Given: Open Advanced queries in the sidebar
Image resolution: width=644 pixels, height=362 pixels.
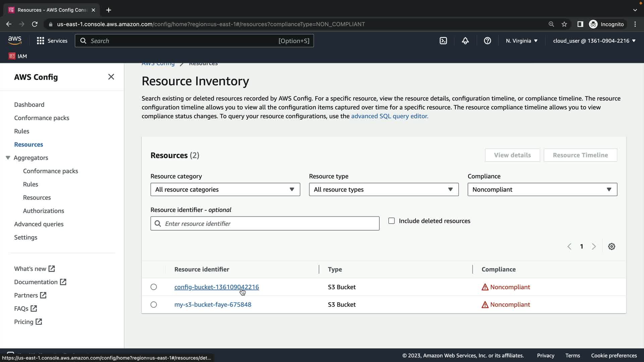Looking at the screenshot, I should click(39, 224).
